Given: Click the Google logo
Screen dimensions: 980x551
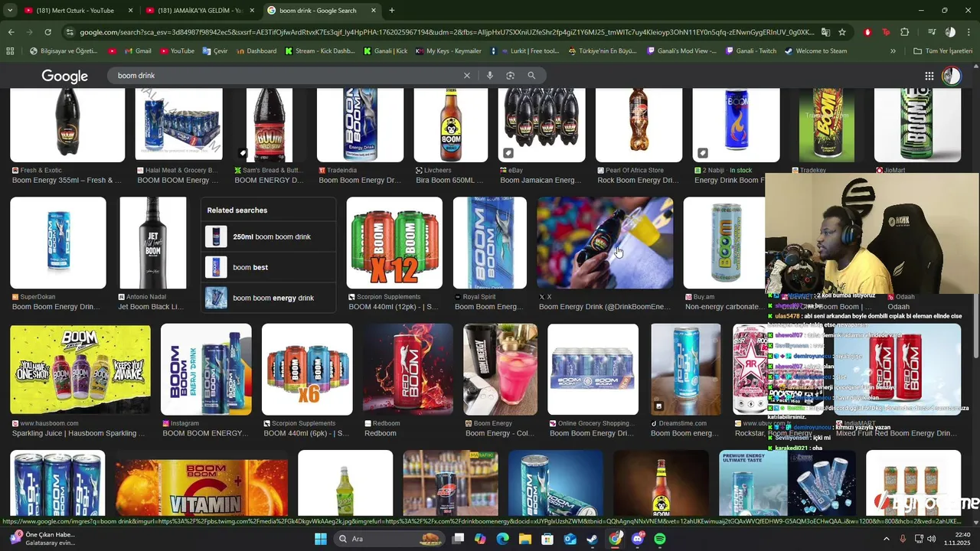Looking at the screenshot, I should coord(64,76).
